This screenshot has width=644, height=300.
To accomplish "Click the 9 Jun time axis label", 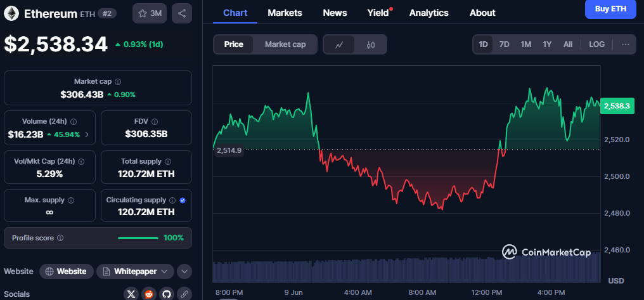I will [293, 292].
